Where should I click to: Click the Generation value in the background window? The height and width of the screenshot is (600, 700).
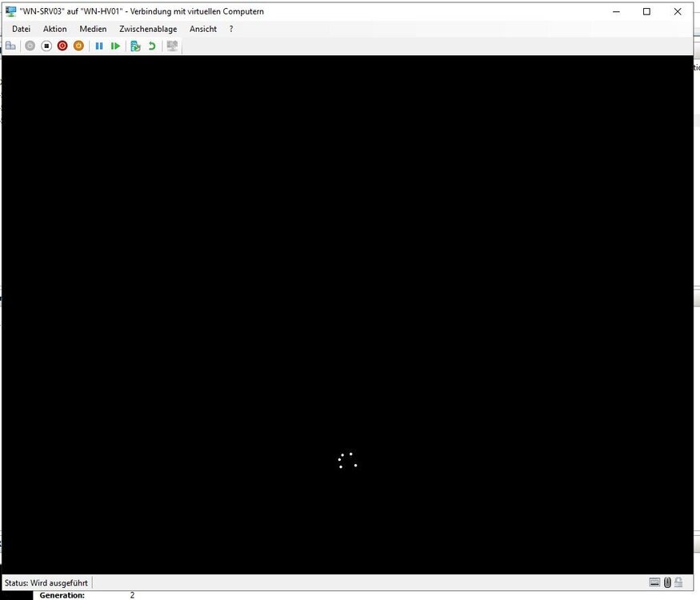pos(130,594)
